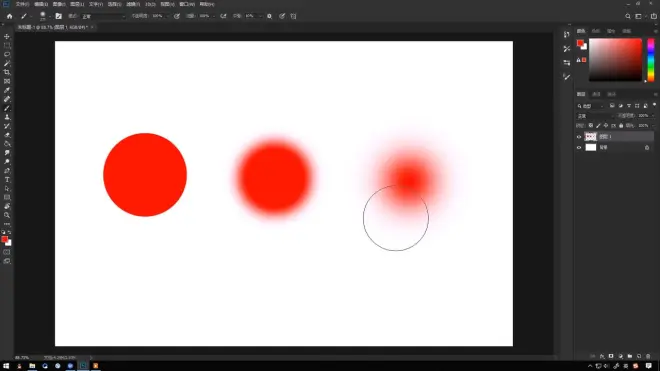Open the layer filter kind dropdown
The height and width of the screenshot is (371, 660).
591,106
